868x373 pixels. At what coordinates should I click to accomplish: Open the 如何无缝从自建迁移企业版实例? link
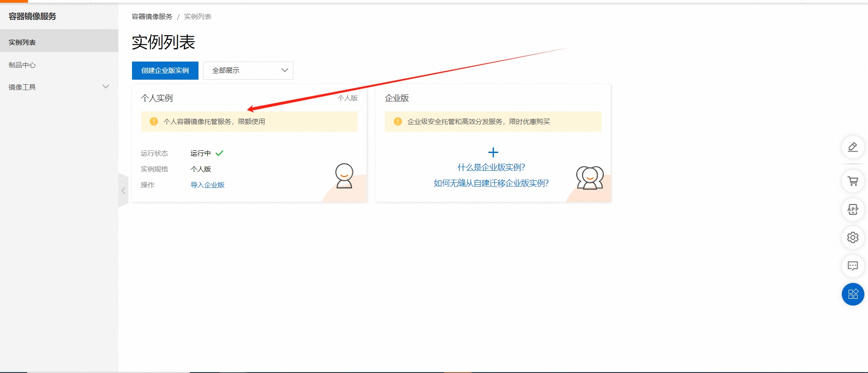coord(491,183)
